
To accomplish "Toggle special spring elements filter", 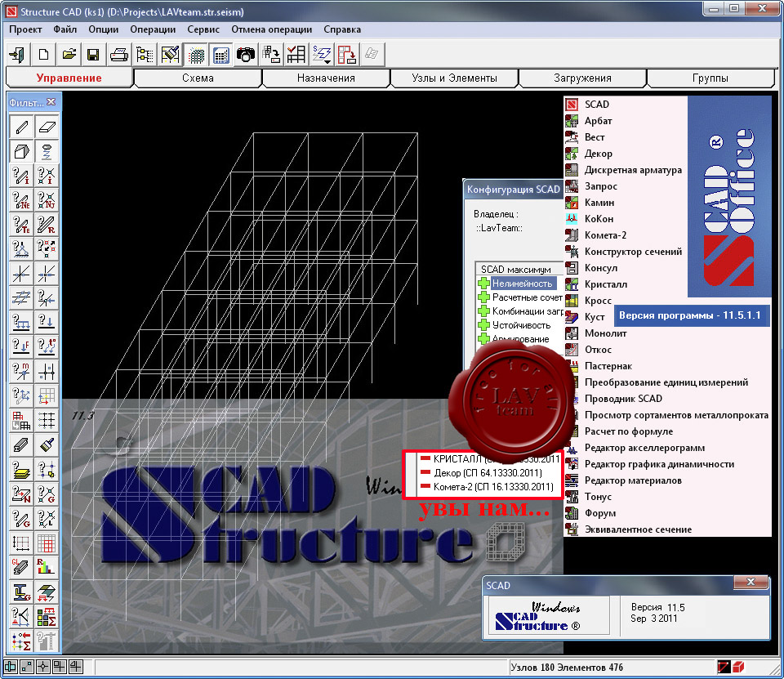I will [x=47, y=151].
